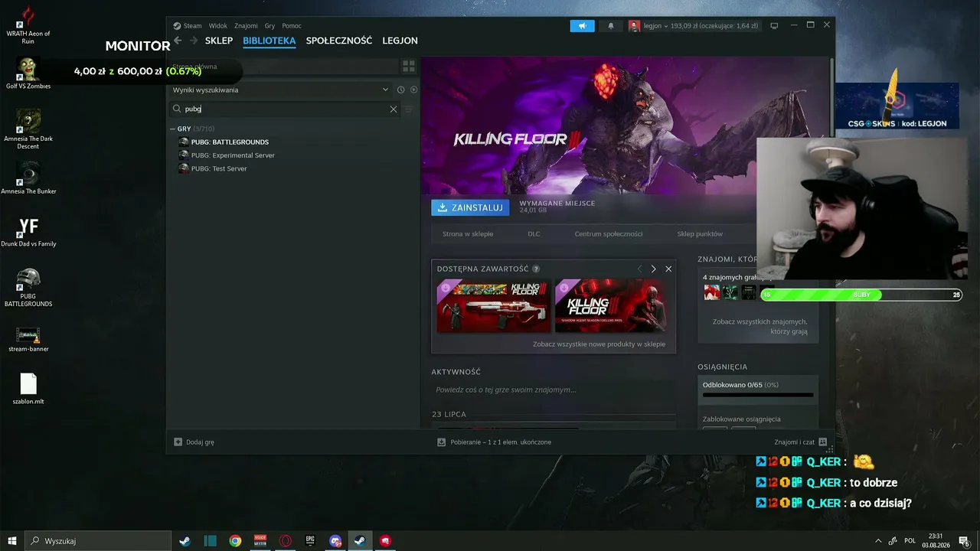
Task: Open the Znajomi menu
Action: [x=246, y=26]
